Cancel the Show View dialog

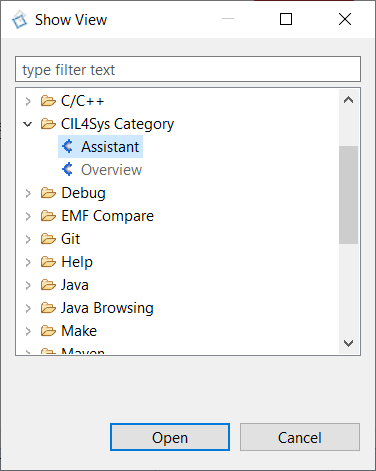coord(300,437)
